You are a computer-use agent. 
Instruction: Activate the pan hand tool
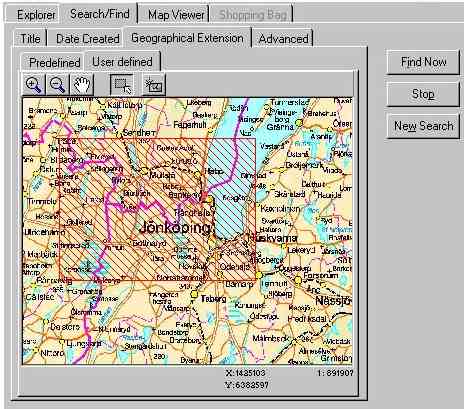coord(82,84)
